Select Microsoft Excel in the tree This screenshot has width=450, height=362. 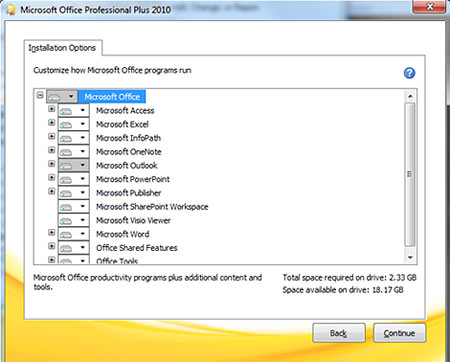coord(122,124)
